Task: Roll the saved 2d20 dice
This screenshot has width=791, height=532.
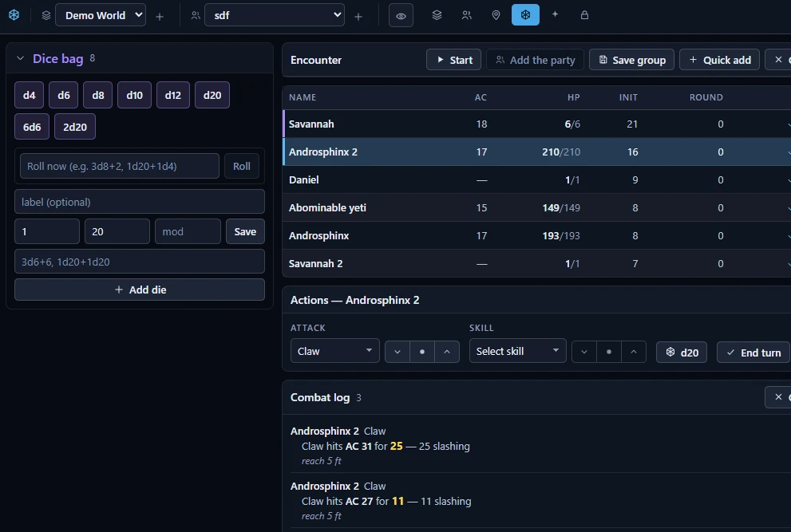Action: pyautogui.click(x=75, y=127)
